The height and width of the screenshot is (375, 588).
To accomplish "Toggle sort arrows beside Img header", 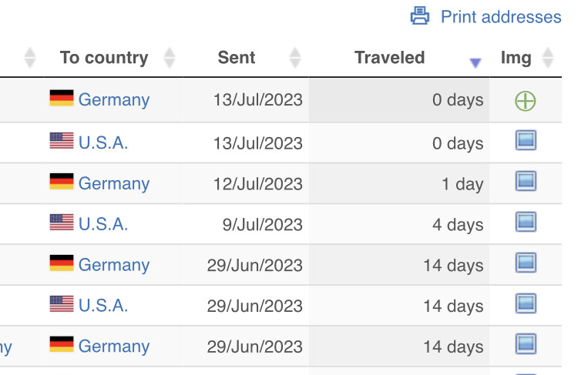I will (548, 58).
